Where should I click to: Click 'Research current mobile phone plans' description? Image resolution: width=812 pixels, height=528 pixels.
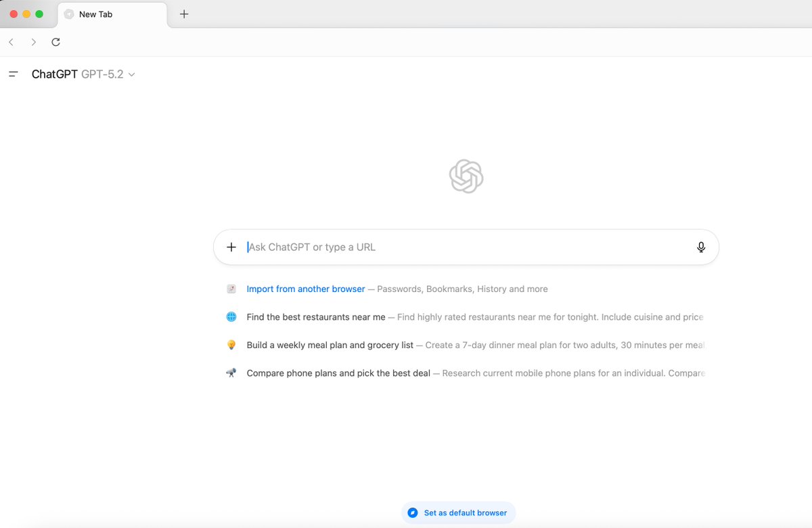point(574,373)
